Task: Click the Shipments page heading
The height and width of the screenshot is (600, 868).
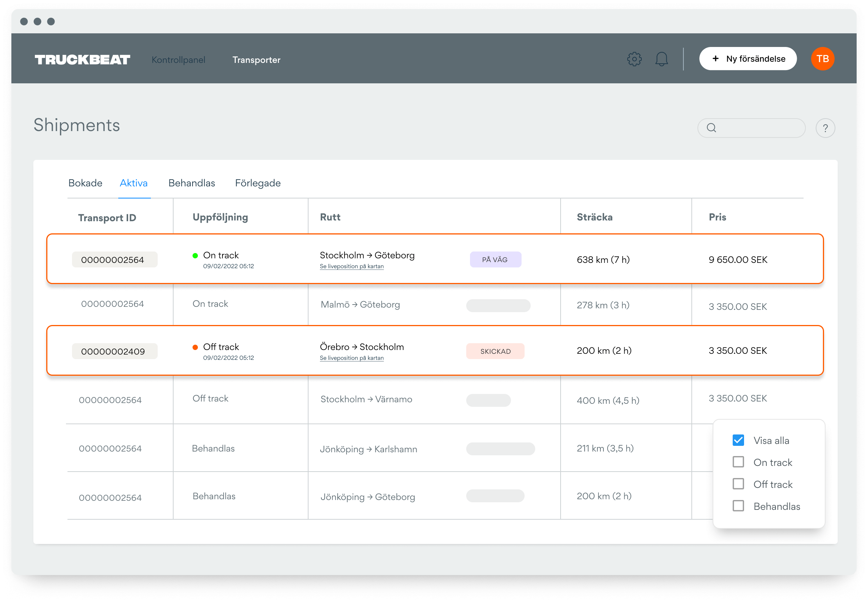Action: 77,125
